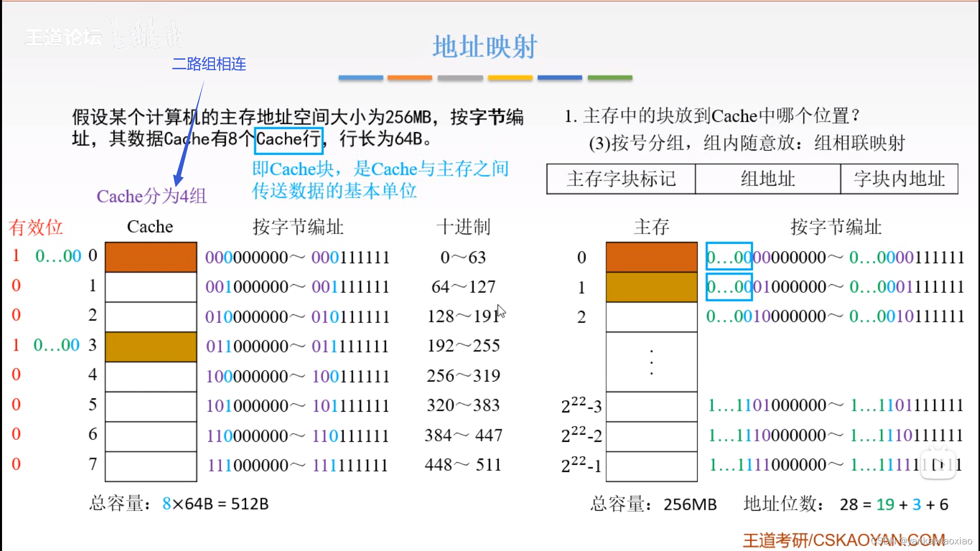Viewport: 980px width, 551px height.
Task: Click the Cache address 111000000～111111111
Action: pyautogui.click(x=297, y=465)
